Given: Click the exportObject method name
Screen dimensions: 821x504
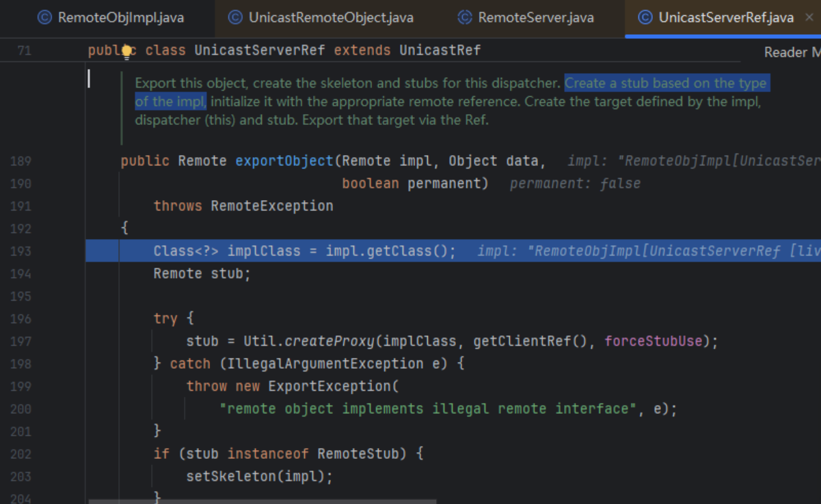Looking at the screenshot, I should tap(284, 161).
